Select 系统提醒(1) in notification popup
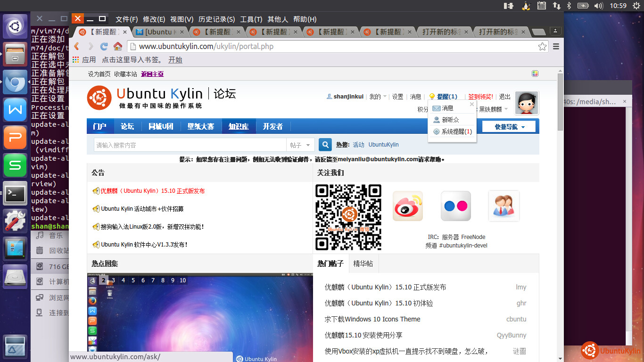The image size is (644, 362). click(x=456, y=132)
